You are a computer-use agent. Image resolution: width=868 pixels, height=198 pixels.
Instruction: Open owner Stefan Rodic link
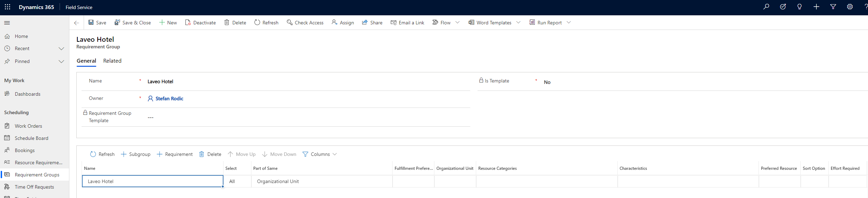pos(169,98)
